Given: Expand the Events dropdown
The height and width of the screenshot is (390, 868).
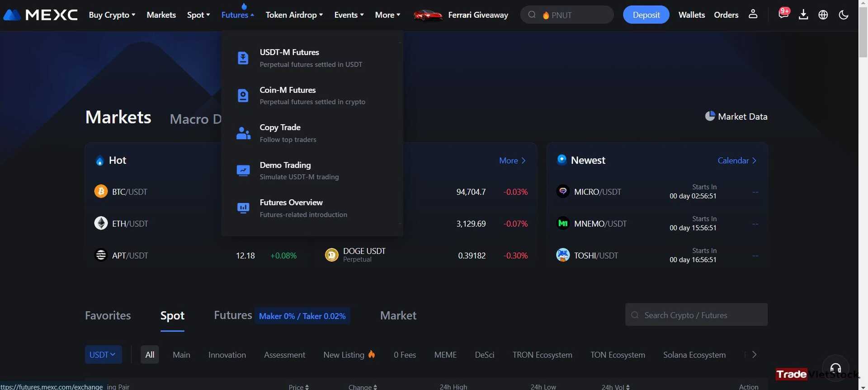Looking at the screenshot, I should tap(349, 15).
